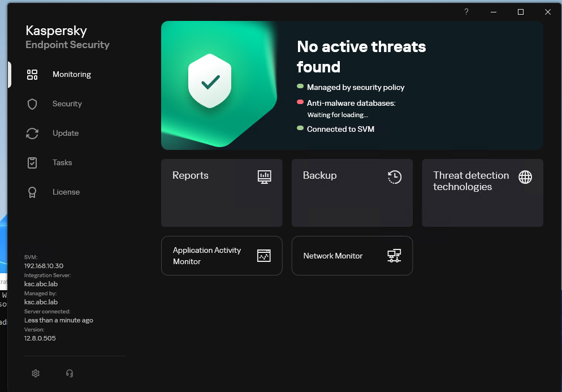Click the Reports chart presentation icon
562x392 pixels.
coord(264,177)
